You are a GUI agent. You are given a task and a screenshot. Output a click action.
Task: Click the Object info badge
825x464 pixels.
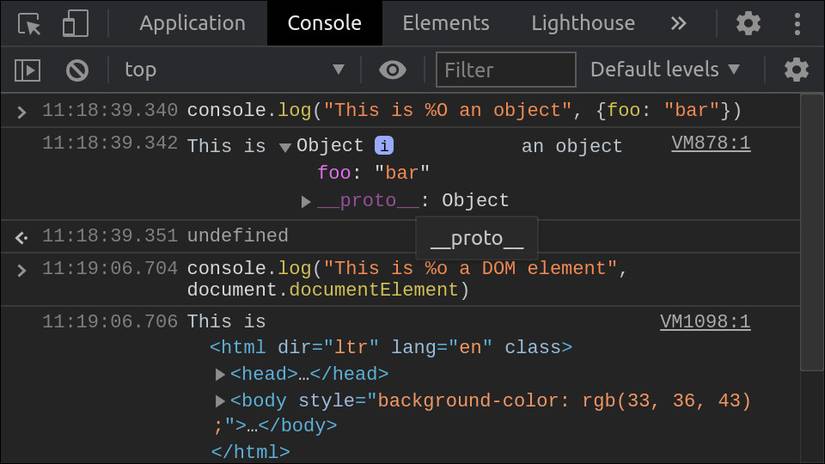pos(384,145)
